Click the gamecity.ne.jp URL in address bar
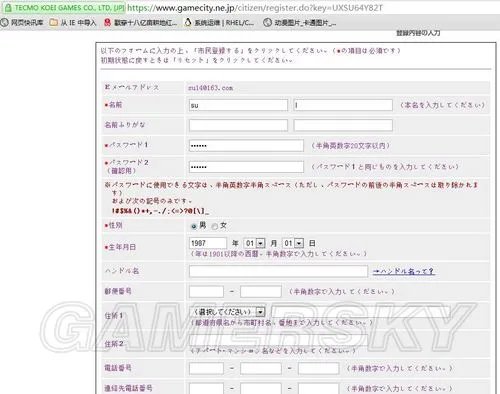 click(255, 8)
